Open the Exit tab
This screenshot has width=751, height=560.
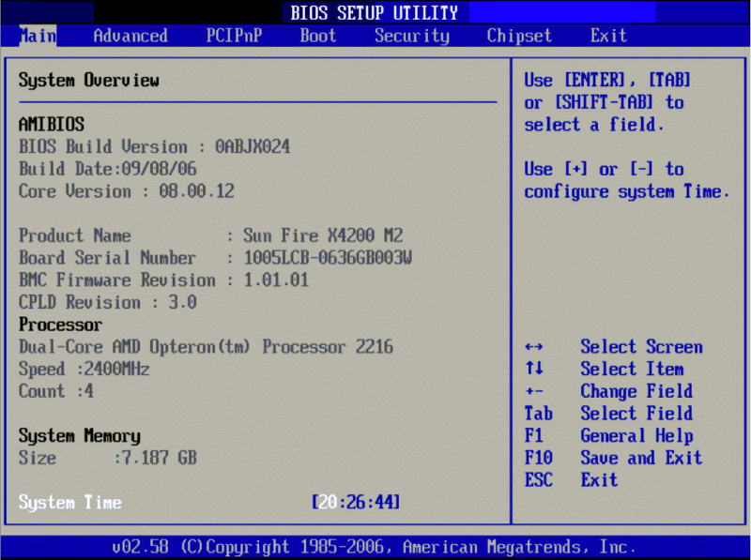tap(608, 36)
